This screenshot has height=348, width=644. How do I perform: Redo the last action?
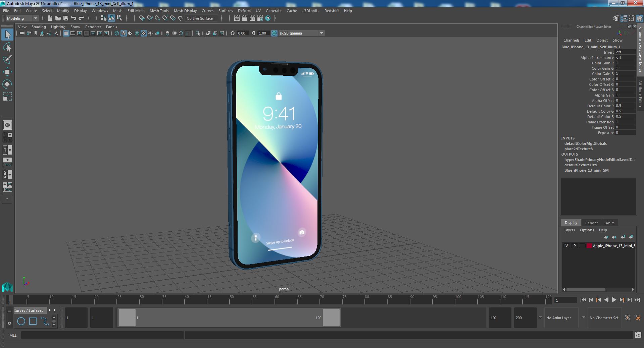point(81,18)
